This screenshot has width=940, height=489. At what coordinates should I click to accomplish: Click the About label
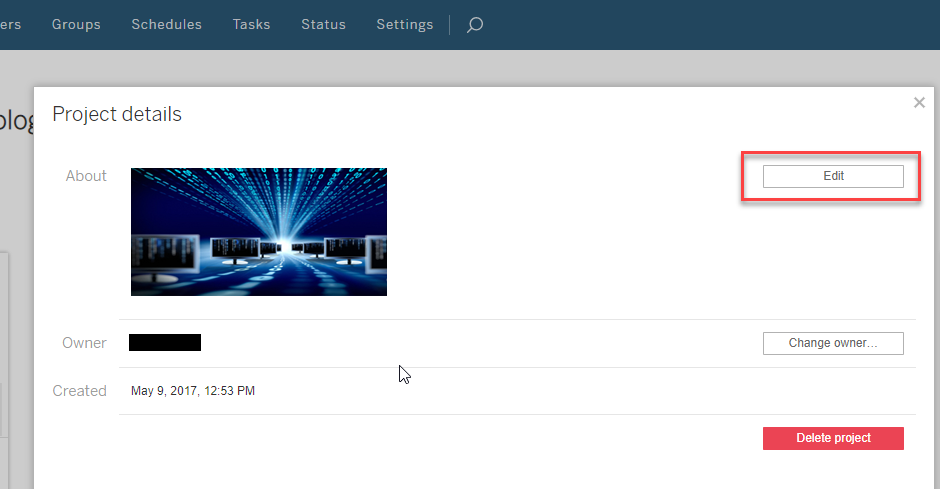[x=86, y=176]
